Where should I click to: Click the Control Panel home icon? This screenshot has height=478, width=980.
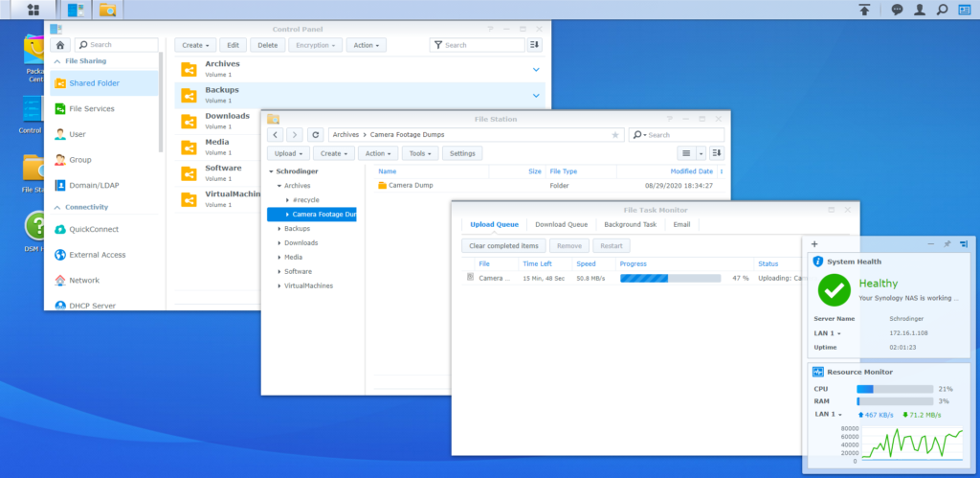tap(60, 45)
